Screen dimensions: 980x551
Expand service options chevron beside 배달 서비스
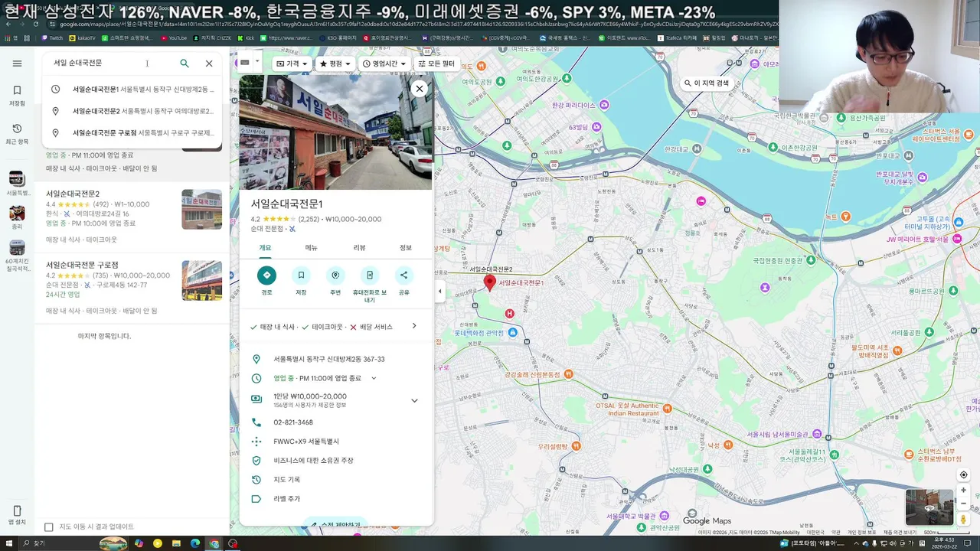pos(414,326)
